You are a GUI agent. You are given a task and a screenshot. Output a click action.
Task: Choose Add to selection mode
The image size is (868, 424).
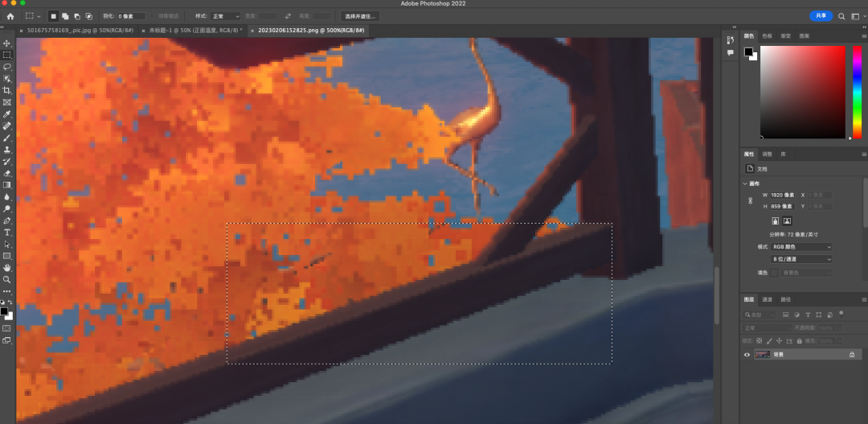pyautogui.click(x=65, y=16)
